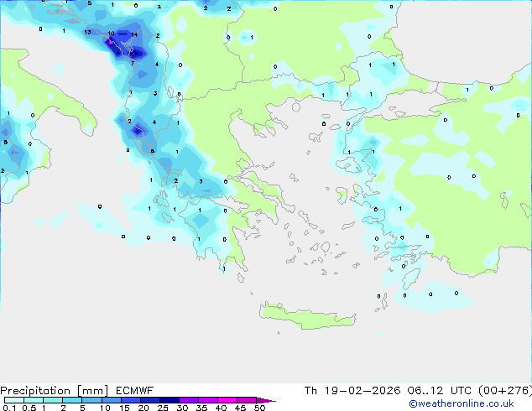Click the island of Crete on the map
This screenshot has width=532, height=411.
tap(307, 316)
